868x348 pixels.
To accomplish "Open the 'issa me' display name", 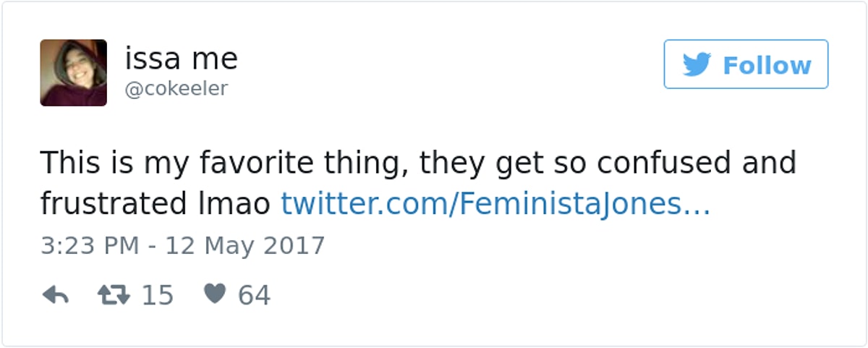I will [x=182, y=59].
